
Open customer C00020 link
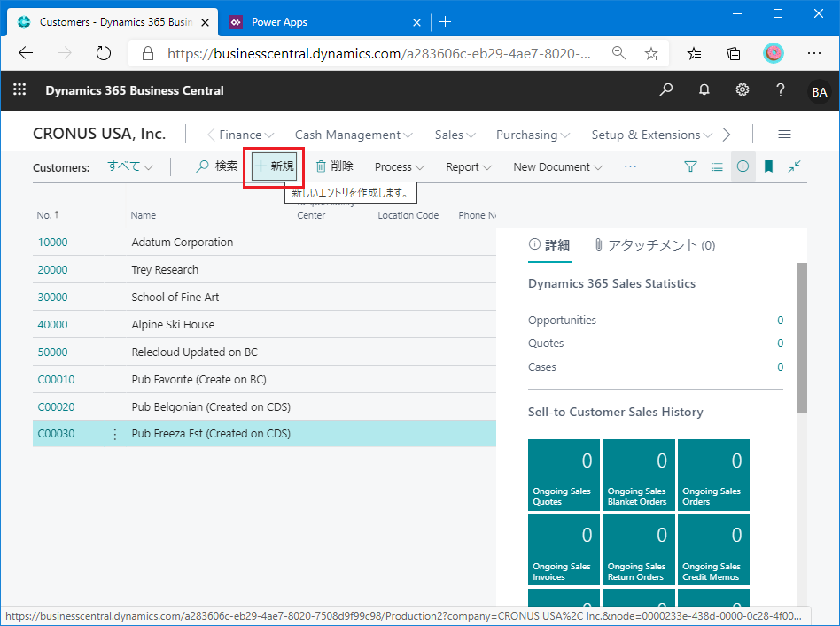(56, 407)
